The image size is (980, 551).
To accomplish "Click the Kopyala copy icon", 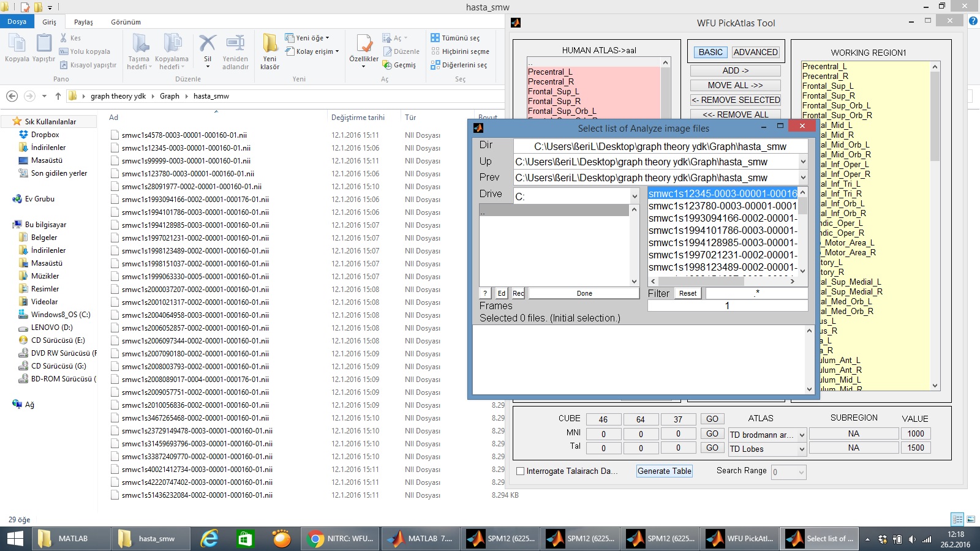I will pyautogui.click(x=17, y=44).
